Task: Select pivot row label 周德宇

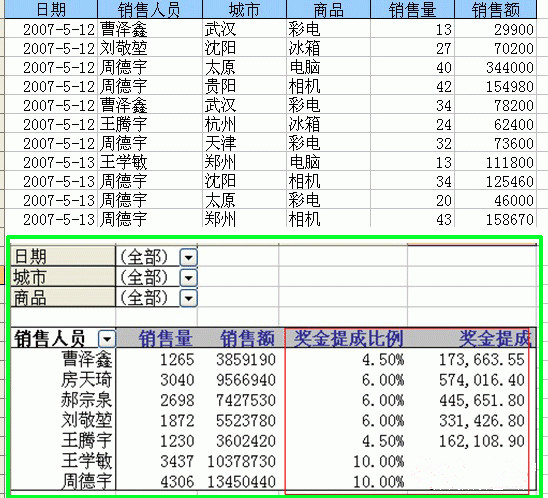Action: coord(87,481)
